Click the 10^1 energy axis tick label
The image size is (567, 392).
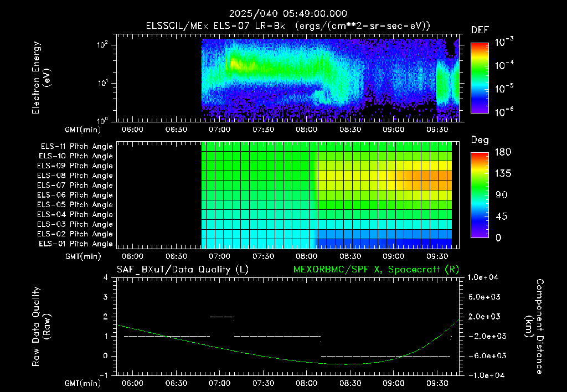[102, 83]
